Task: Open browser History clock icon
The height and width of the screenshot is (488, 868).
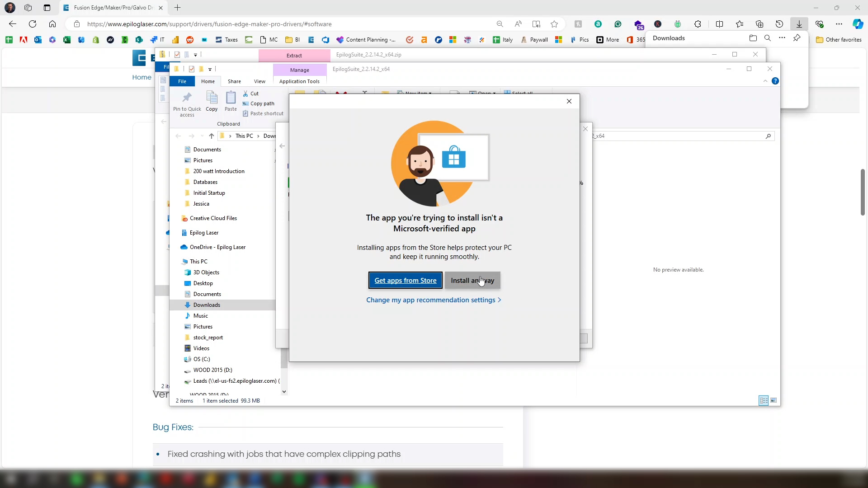Action: pos(779,24)
